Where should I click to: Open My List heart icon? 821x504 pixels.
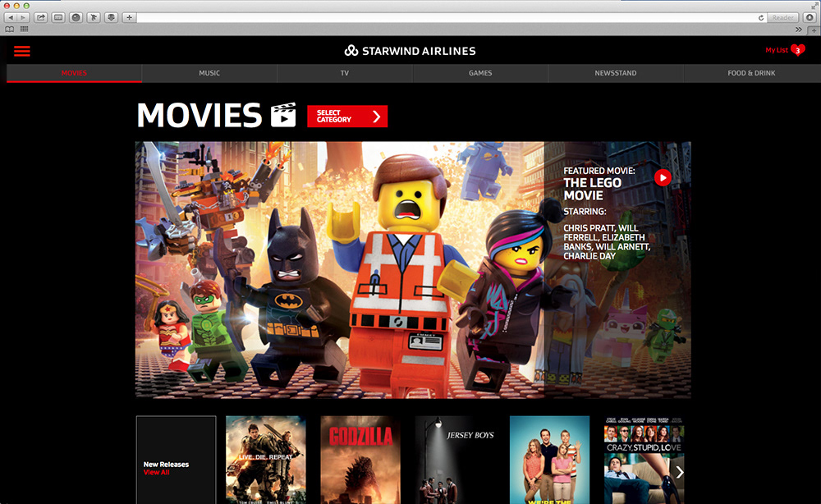[797, 50]
